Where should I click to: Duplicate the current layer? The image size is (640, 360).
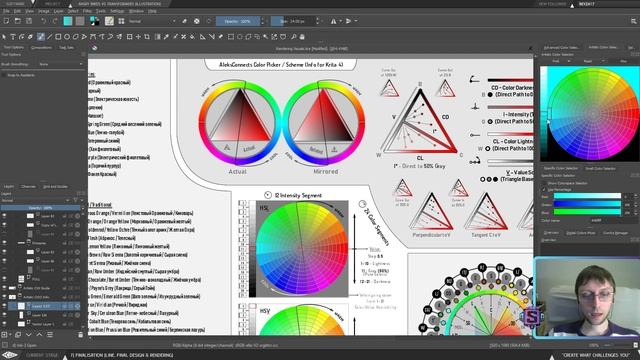point(18,335)
